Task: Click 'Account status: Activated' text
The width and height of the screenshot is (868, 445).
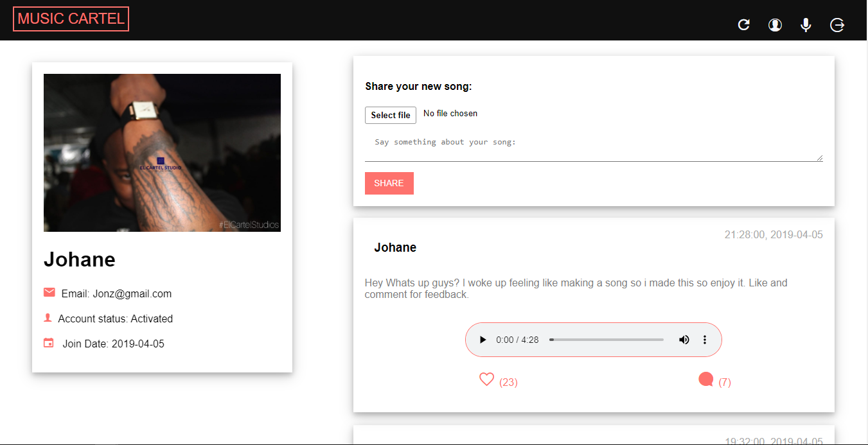Action: pos(116,318)
